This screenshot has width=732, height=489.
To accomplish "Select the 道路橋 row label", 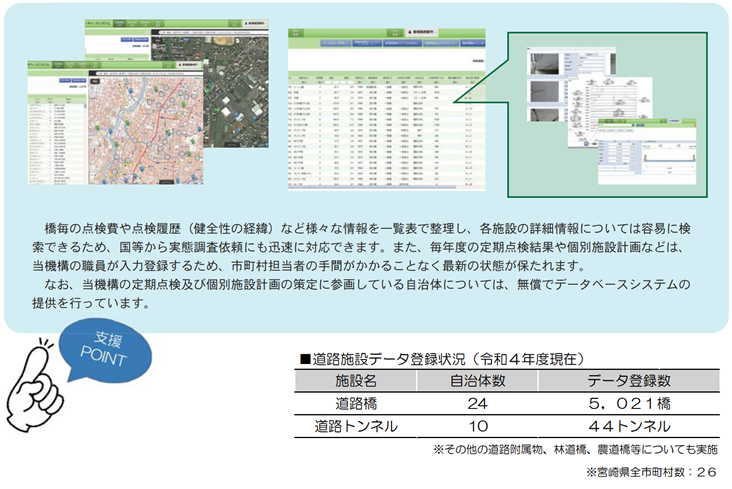I will [x=356, y=403].
